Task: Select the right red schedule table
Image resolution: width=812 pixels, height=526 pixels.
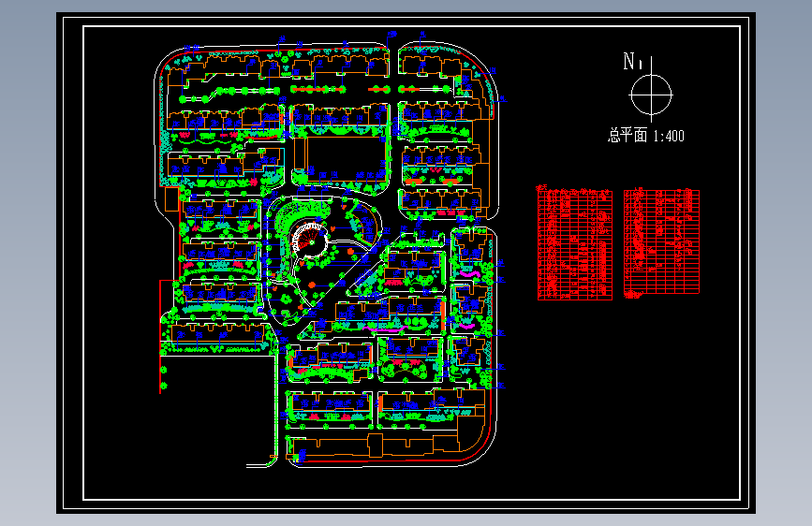Action: point(661,242)
